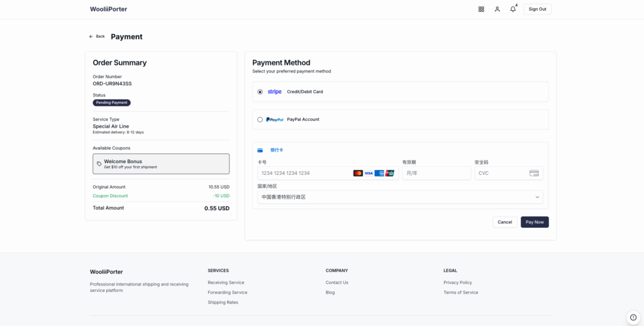Click the back arrow icon
Image resolution: width=644 pixels, height=326 pixels.
(x=91, y=37)
